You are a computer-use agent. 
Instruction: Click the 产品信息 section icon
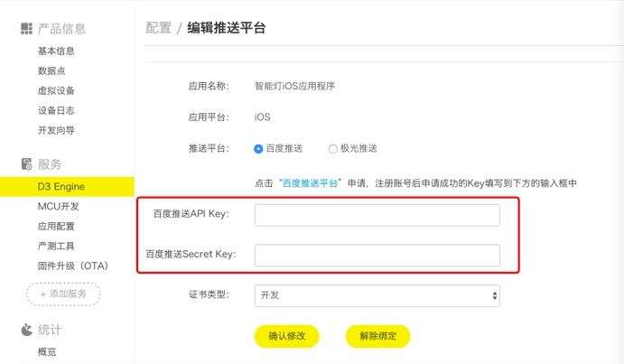[26, 29]
